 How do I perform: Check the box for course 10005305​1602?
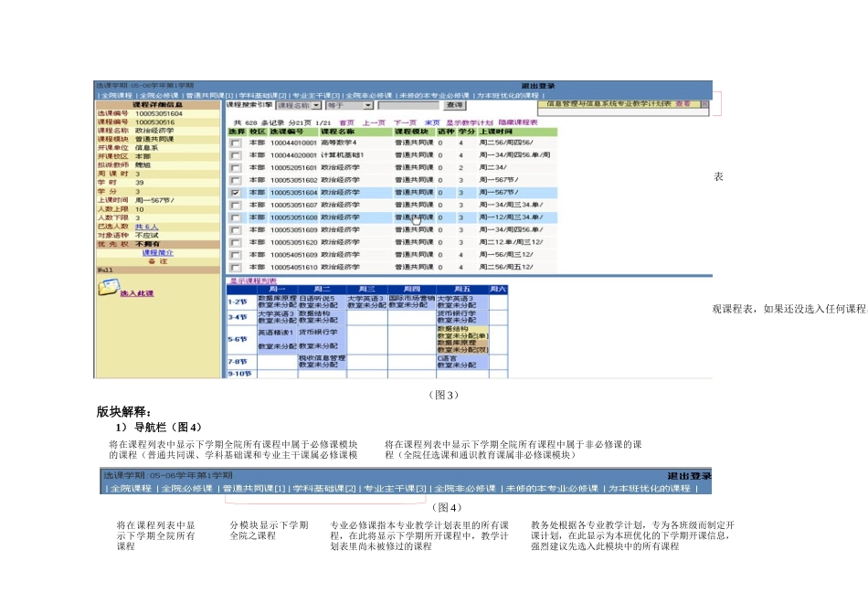(x=236, y=181)
